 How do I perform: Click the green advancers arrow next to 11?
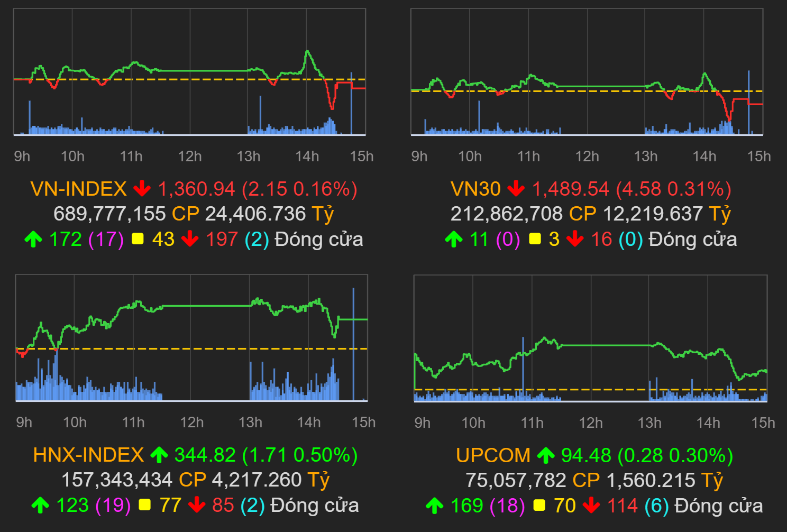[x=454, y=240]
